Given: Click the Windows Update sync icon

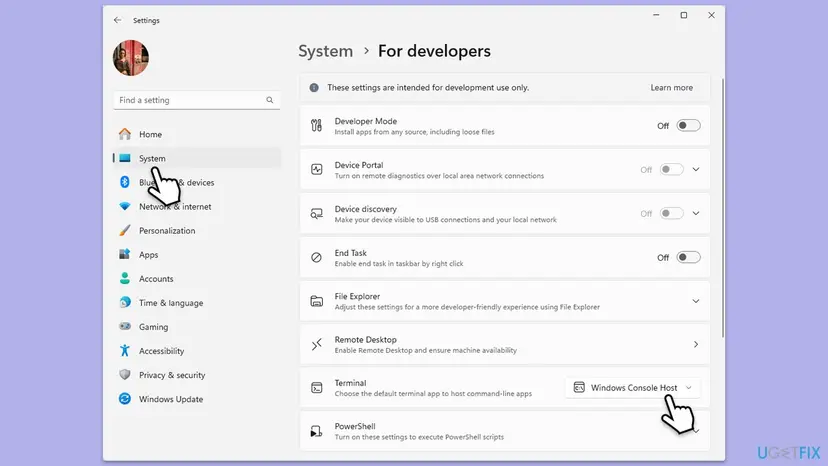Looking at the screenshot, I should (125, 399).
